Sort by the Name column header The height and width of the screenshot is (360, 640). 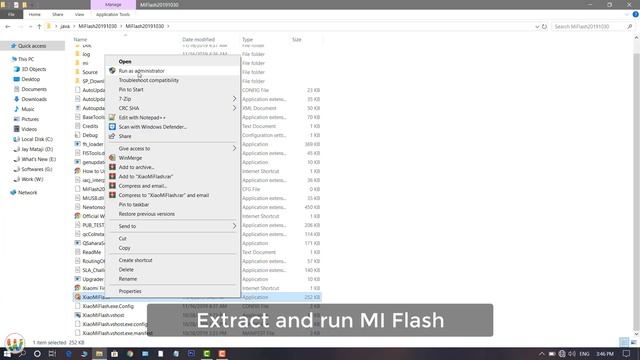click(80, 40)
